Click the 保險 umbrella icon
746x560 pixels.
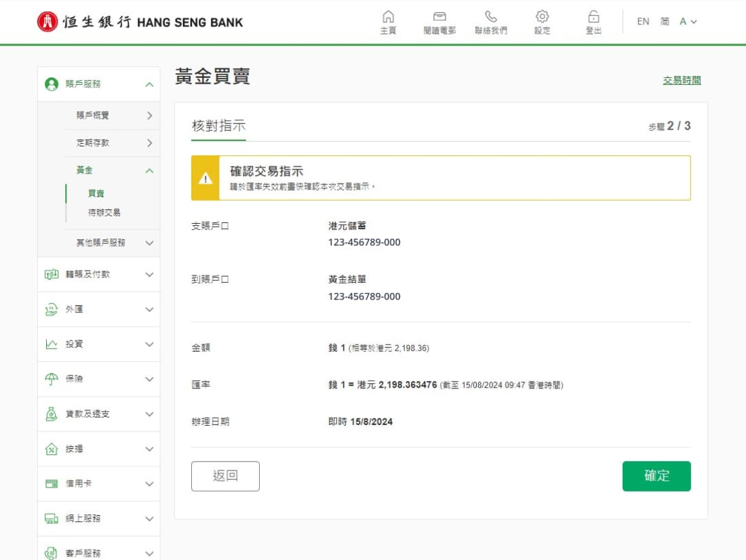[52, 379]
